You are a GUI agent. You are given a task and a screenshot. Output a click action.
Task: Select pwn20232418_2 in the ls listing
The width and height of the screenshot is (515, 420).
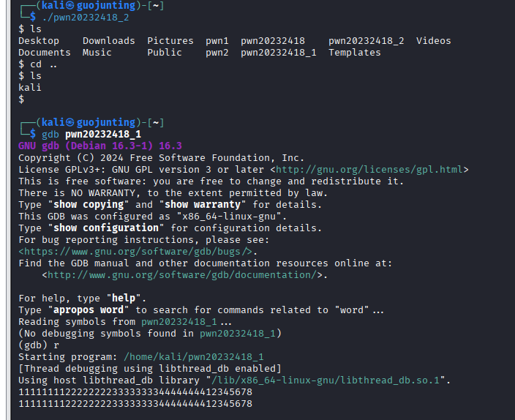pyautogui.click(x=366, y=41)
